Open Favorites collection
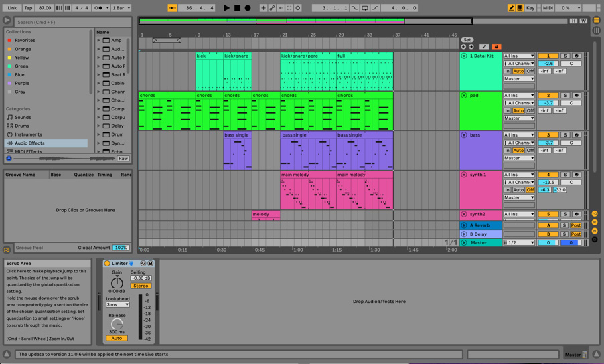This screenshot has width=604, height=364. pos(46,40)
